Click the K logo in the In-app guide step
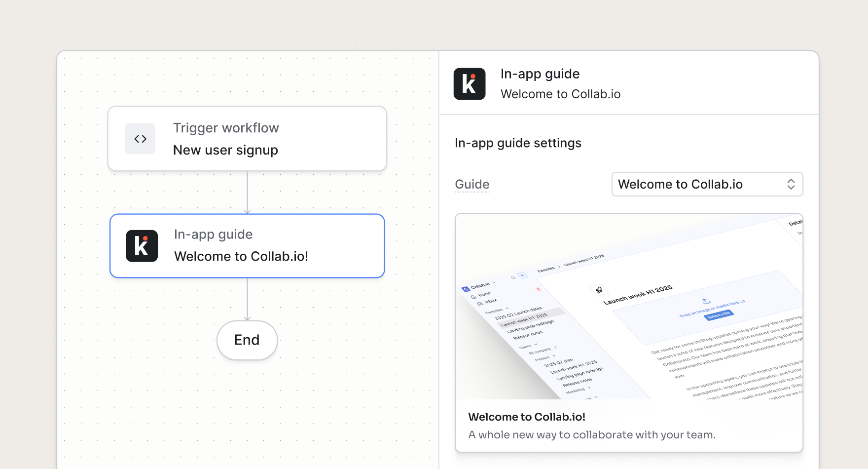 click(x=142, y=246)
